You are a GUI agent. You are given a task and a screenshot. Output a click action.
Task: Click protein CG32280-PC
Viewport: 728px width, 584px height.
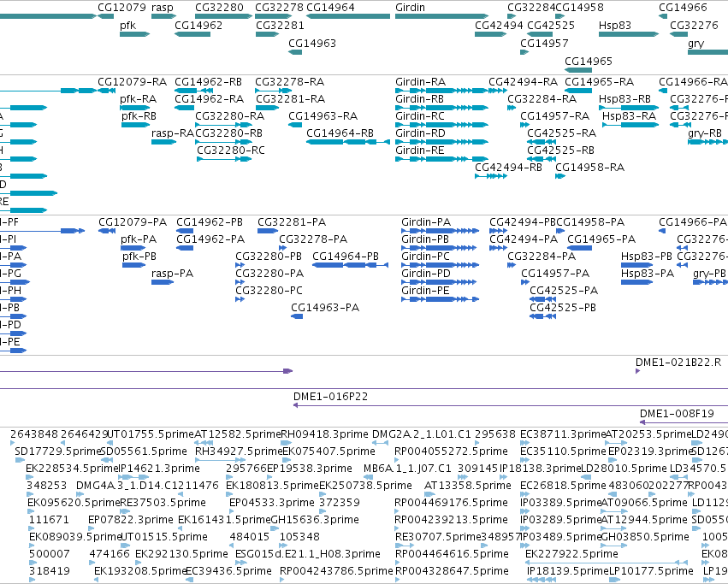click(240, 299)
